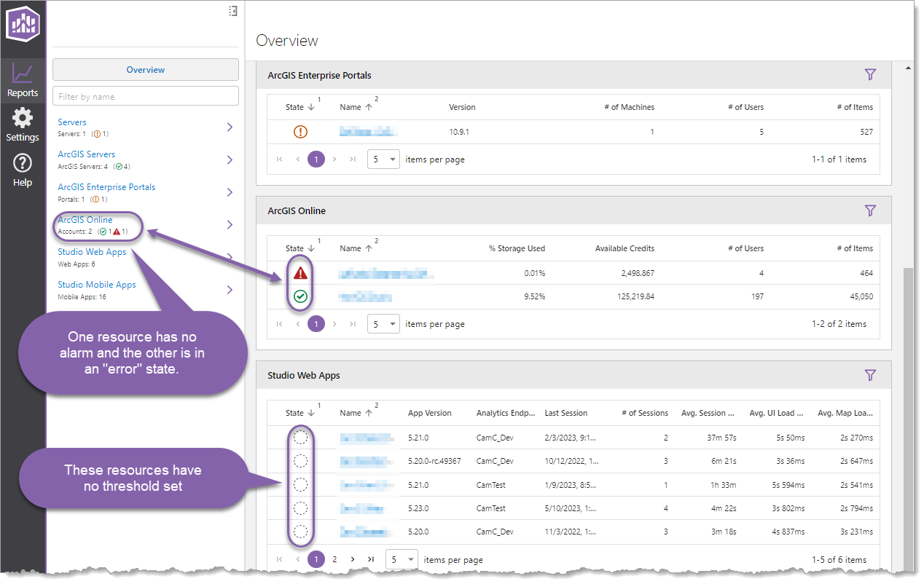The image size is (924, 584).
Task: Expand the Servers section chevron
Action: pyautogui.click(x=230, y=127)
